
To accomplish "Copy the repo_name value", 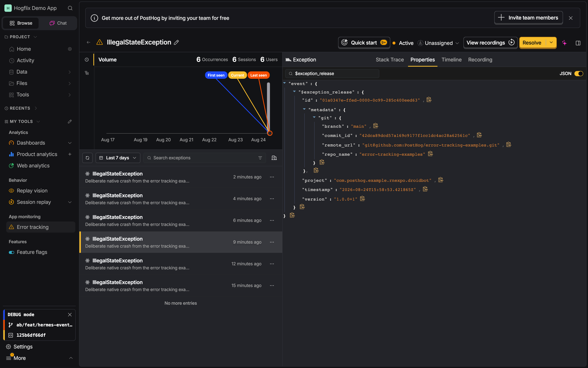I will tap(430, 154).
